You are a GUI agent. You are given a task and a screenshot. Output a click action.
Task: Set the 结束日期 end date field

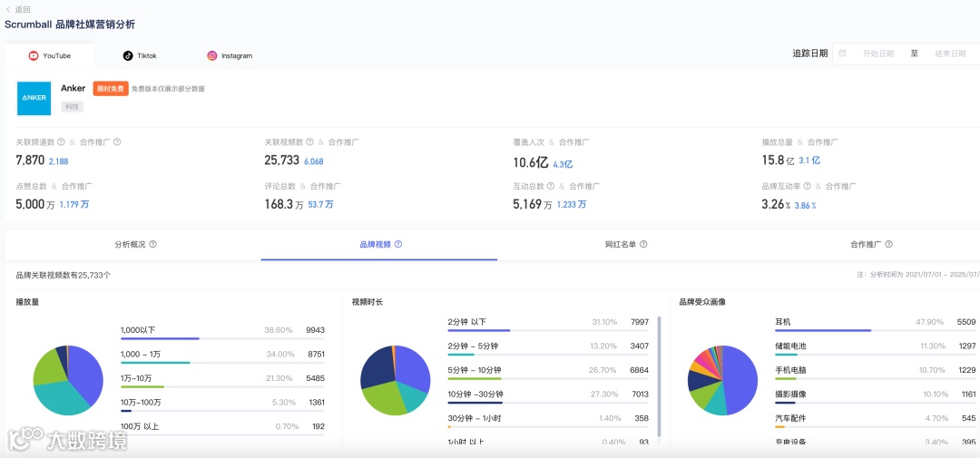point(950,54)
